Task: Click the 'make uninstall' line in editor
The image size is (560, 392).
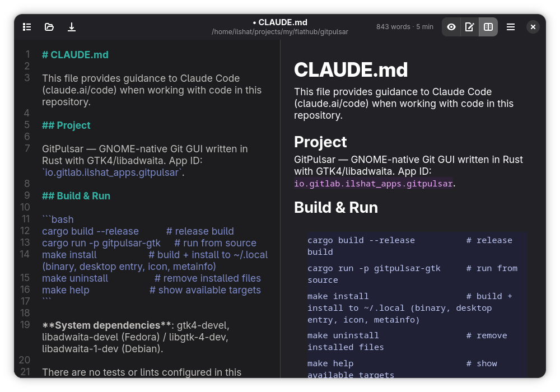Action: pyautogui.click(x=151, y=278)
